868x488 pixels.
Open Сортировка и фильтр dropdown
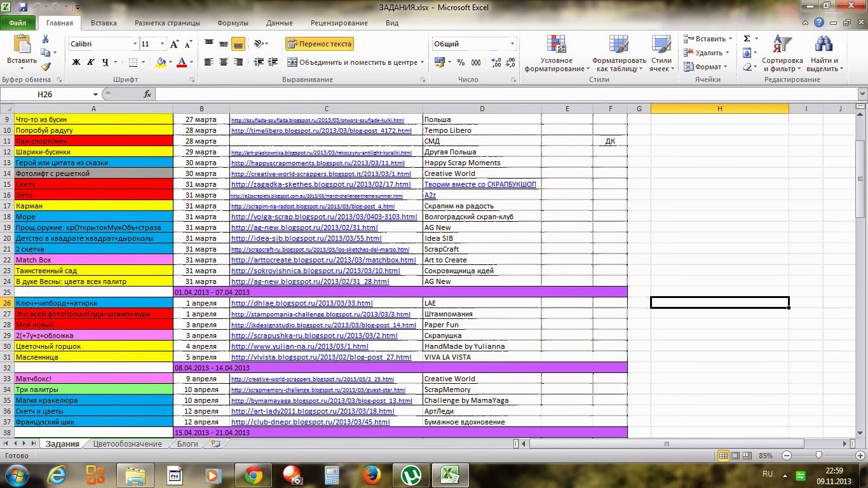point(782,53)
